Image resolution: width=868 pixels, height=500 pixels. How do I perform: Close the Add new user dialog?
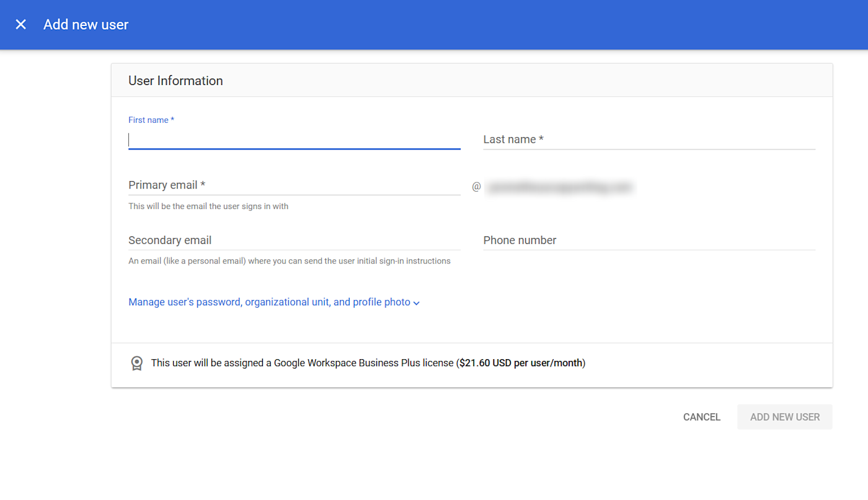tap(21, 25)
